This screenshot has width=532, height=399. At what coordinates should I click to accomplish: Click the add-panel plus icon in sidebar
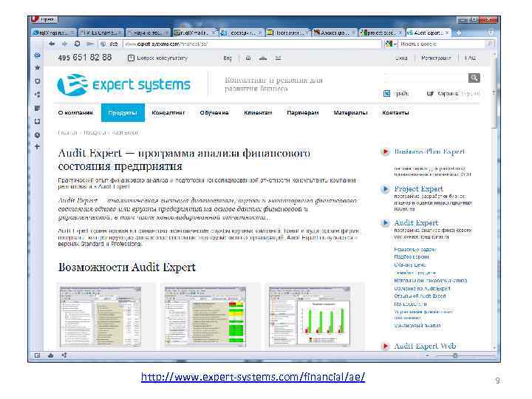(38, 146)
